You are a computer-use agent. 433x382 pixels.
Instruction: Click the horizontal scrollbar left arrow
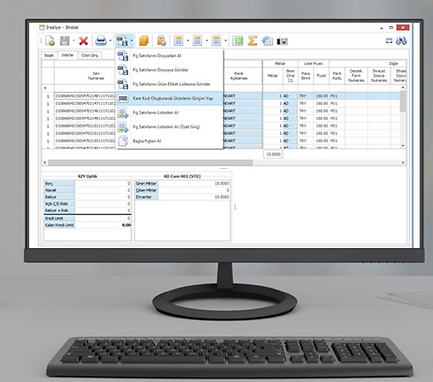[45, 163]
